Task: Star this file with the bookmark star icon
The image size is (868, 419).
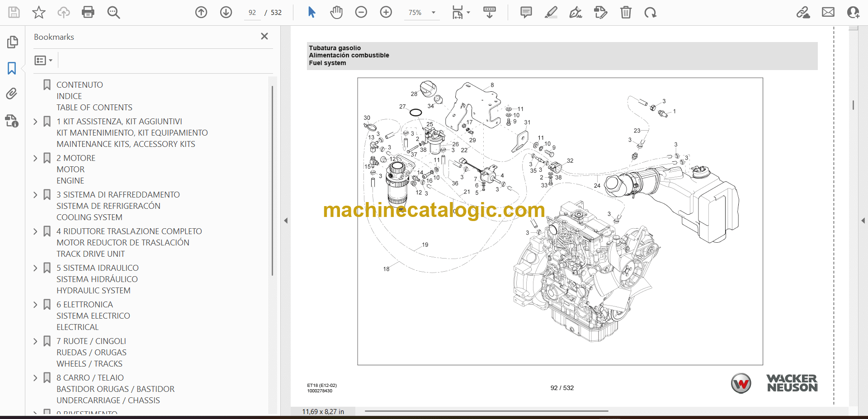Action: (x=39, y=12)
